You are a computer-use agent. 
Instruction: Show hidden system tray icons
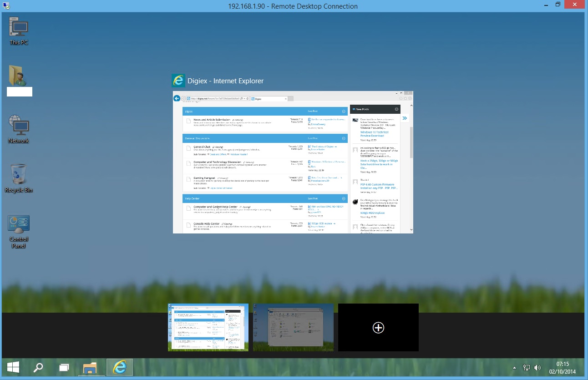click(x=515, y=367)
